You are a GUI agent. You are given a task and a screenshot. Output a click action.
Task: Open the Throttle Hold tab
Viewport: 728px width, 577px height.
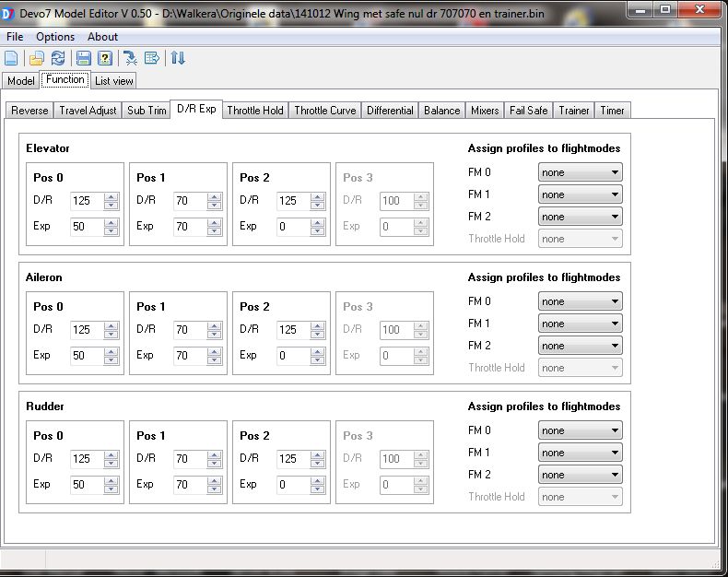click(255, 111)
